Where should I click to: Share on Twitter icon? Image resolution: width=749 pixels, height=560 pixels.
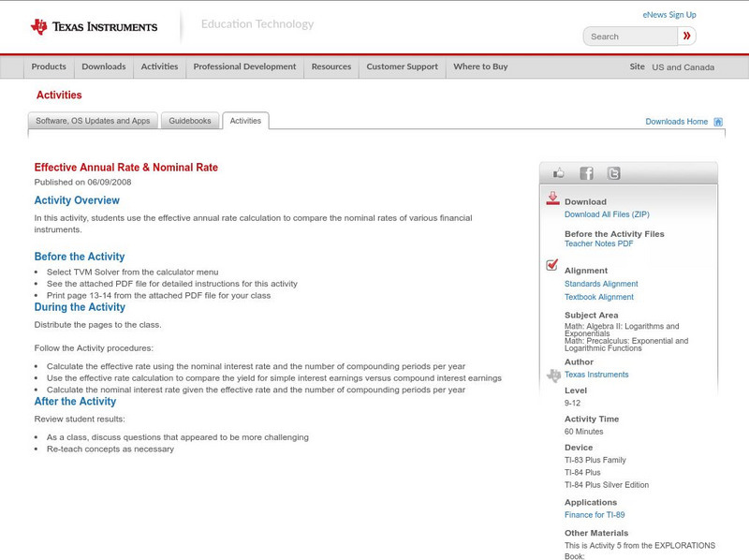click(x=613, y=173)
